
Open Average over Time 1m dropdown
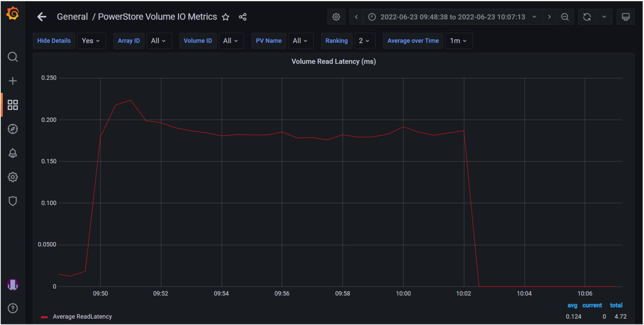458,41
